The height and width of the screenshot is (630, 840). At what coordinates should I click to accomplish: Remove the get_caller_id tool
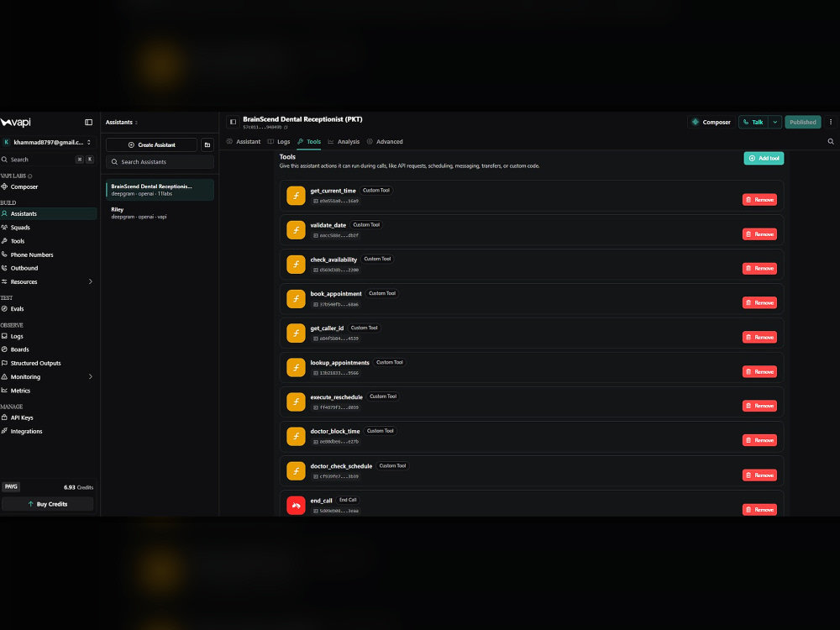[759, 337]
